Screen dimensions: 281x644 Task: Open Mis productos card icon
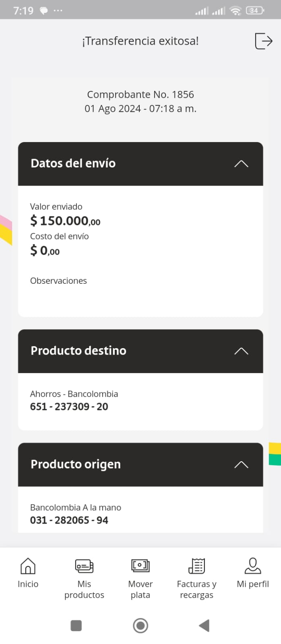click(x=84, y=566)
